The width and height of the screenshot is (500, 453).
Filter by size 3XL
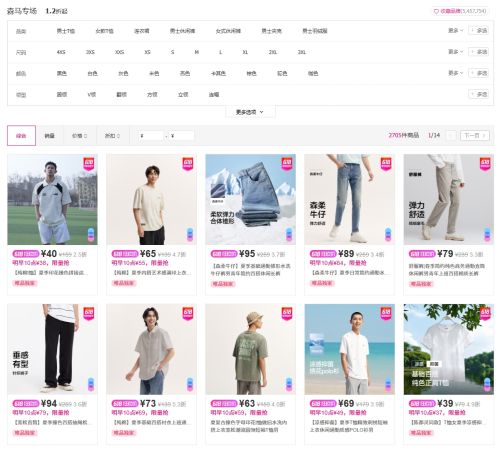302,52
